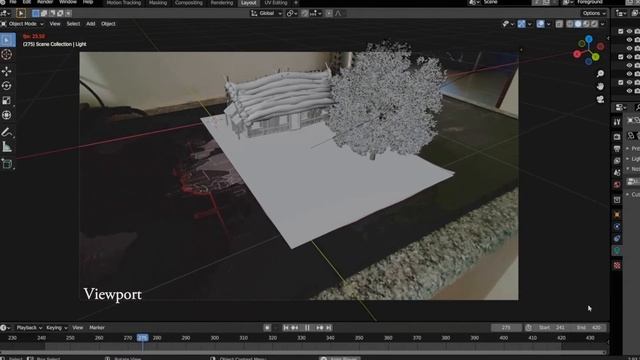Select the Select Box tool

(7, 40)
